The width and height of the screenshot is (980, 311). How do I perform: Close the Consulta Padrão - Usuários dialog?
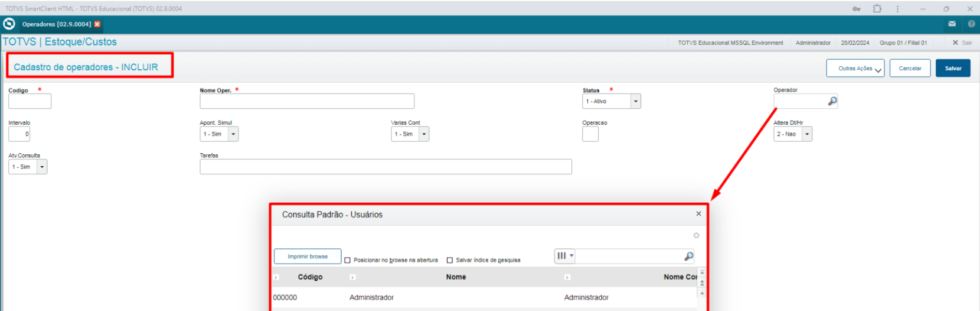pyautogui.click(x=698, y=214)
